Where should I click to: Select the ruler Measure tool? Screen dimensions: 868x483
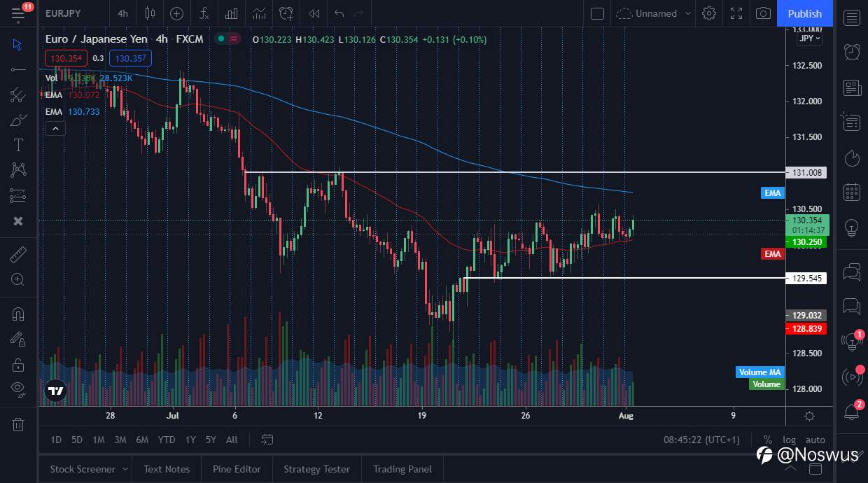18,254
